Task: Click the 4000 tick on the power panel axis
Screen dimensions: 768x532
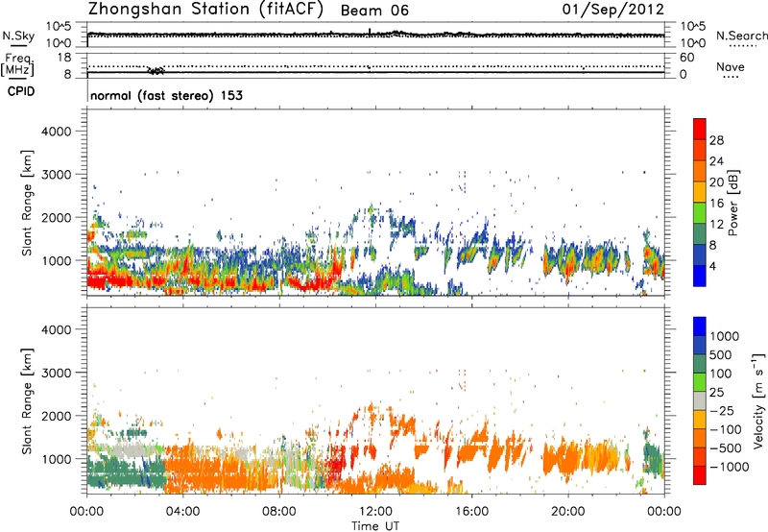Action: [57, 132]
